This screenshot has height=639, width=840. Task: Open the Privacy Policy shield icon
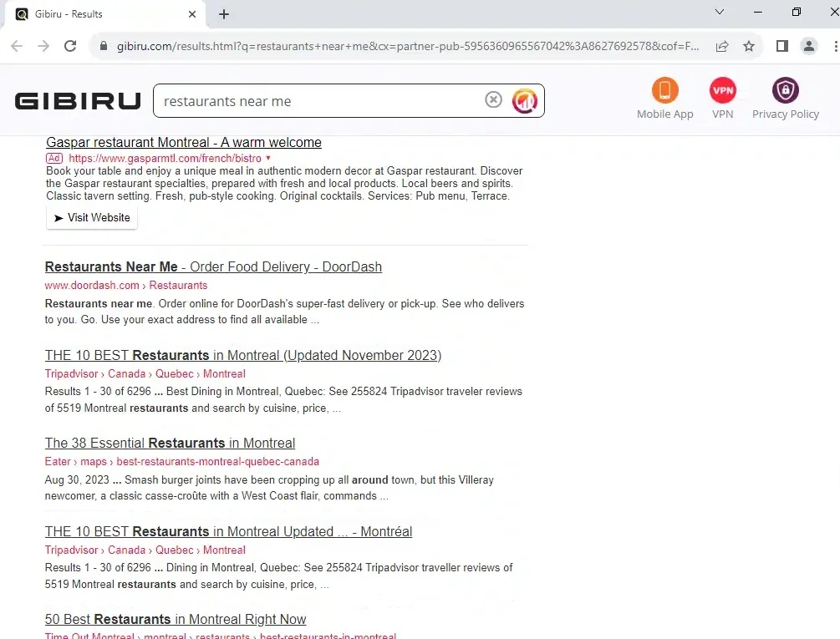[x=786, y=90]
